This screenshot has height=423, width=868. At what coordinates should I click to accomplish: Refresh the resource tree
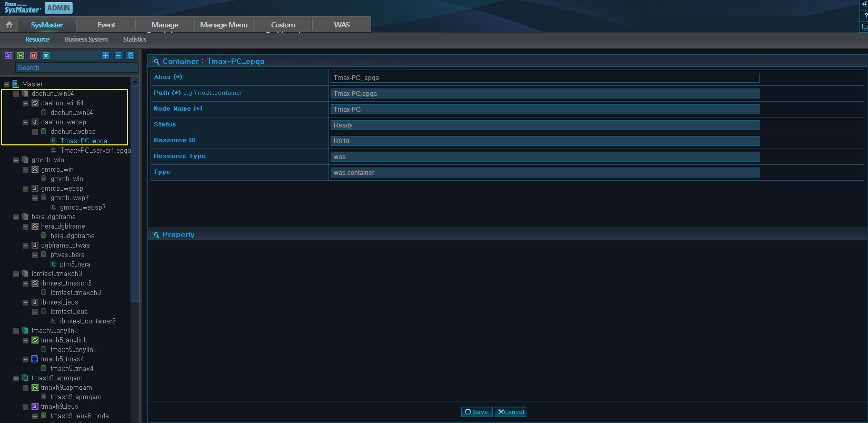pos(131,55)
